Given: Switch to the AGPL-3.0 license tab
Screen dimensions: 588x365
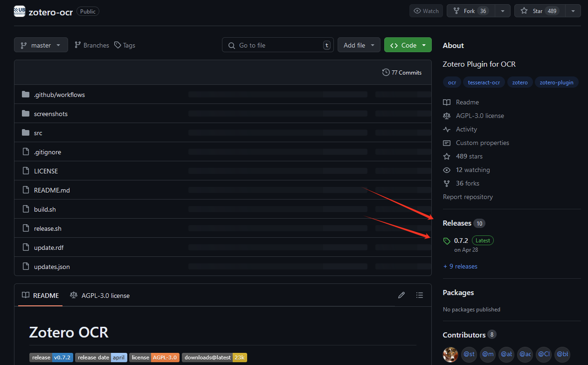Looking at the screenshot, I should click(100, 296).
